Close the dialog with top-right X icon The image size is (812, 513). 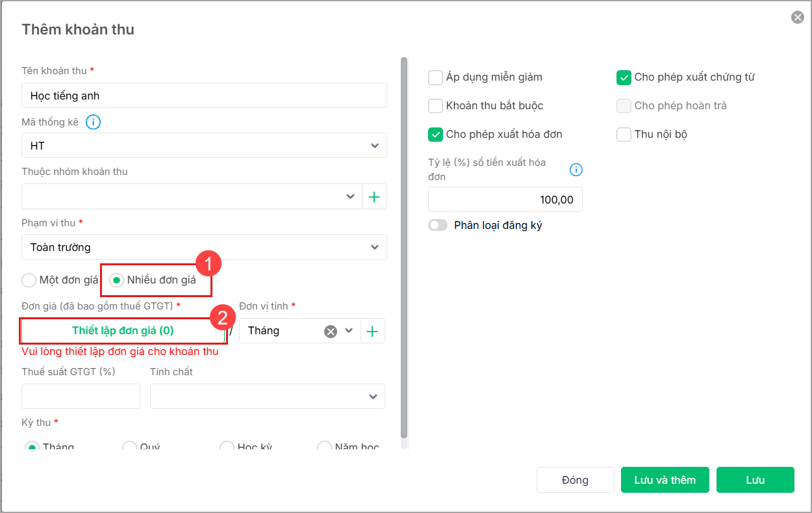[797, 18]
